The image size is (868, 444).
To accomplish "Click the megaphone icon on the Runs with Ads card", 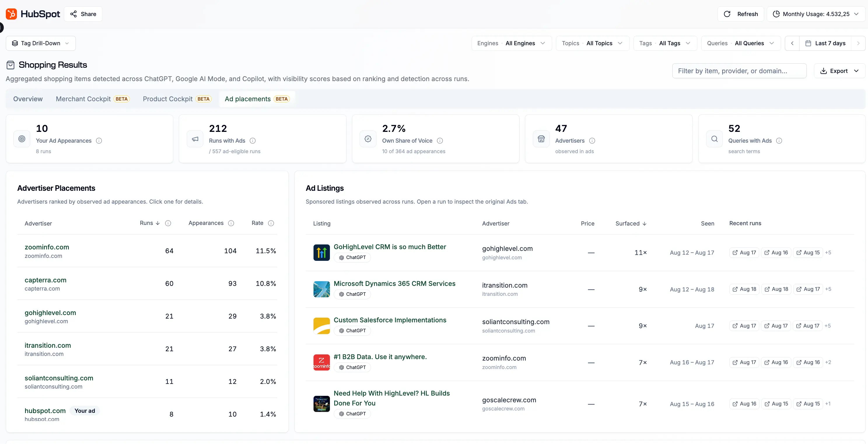I will [x=195, y=139].
